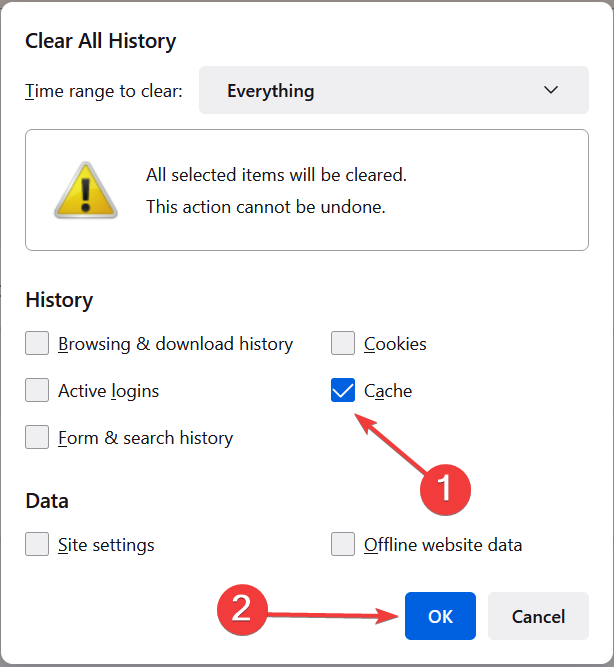This screenshot has height=667, width=614.
Task: Click the red circle number 2 marker
Action: coord(242,610)
